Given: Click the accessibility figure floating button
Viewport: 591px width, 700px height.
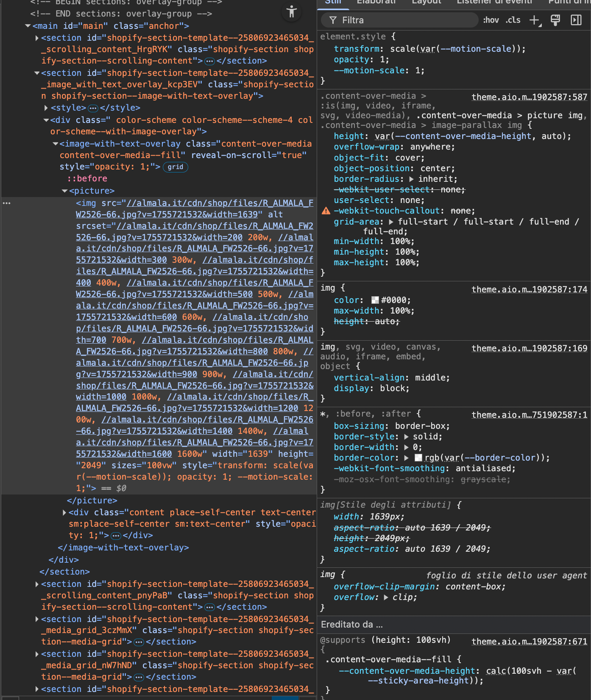Looking at the screenshot, I should tap(291, 11).
